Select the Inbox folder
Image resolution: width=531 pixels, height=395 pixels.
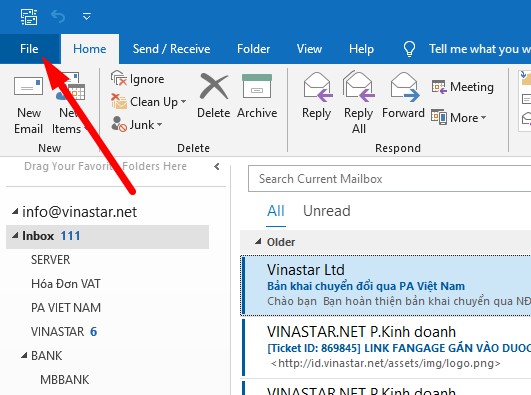(107, 236)
